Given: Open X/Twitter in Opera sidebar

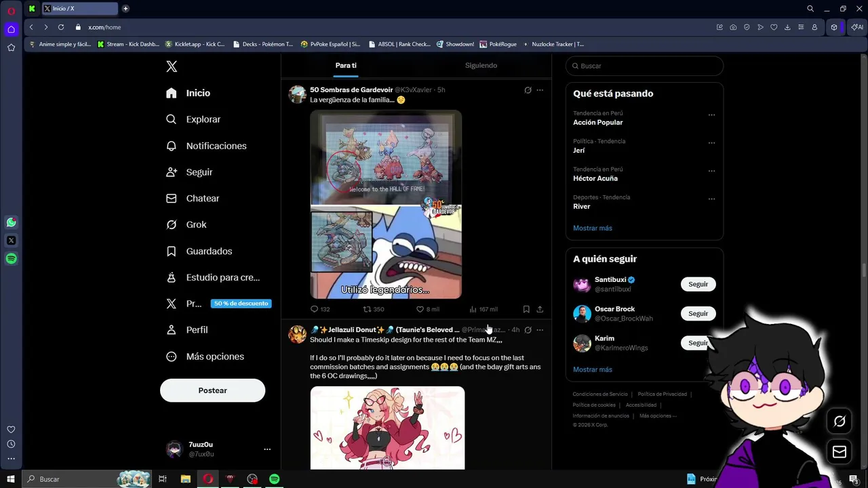Looking at the screenshot, I should (x=11, y=241).
